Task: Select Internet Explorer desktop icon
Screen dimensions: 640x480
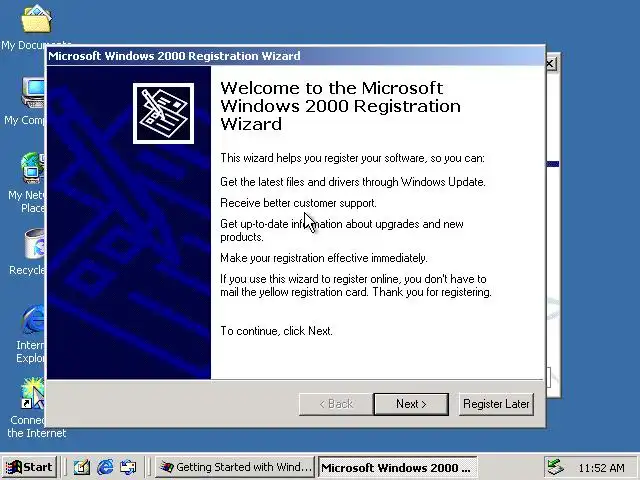Action: 31,334
